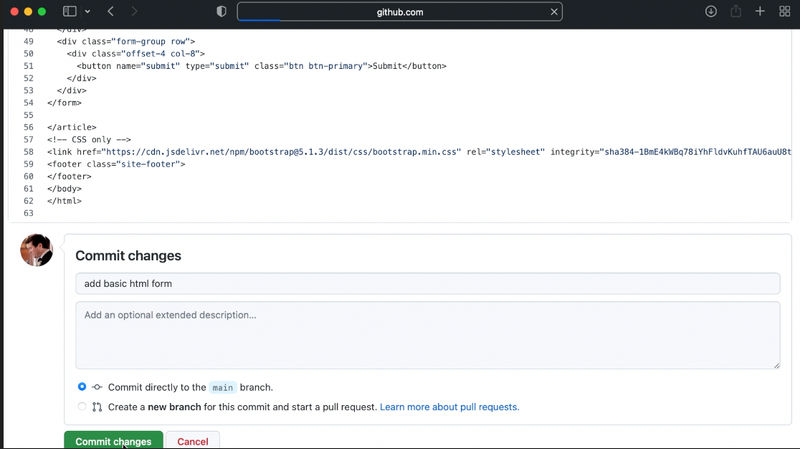This screenshot has height=449, width=800.
Task: Open a new tab with plus icon
Action: 760,11
